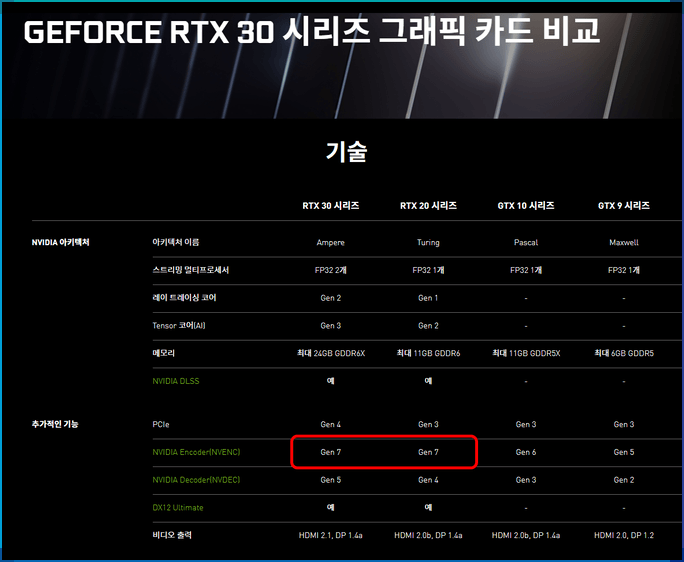This screenshot has width=684, height=562.
Task: Click Gen 3 in the Tensor core row
Action: point(331,326)
